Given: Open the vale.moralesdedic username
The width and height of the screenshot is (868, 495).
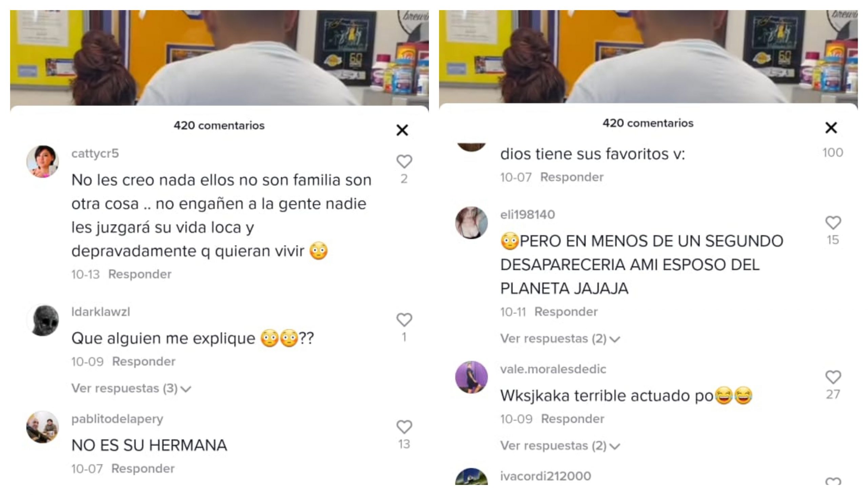Looking at the screenshot, I should pyautogui.click(x=553, y=369).
